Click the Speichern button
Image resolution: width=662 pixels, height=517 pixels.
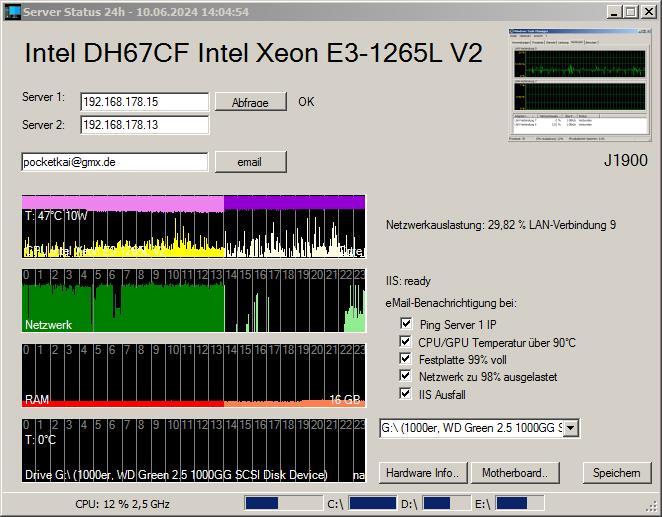click(x=616, y=473)
